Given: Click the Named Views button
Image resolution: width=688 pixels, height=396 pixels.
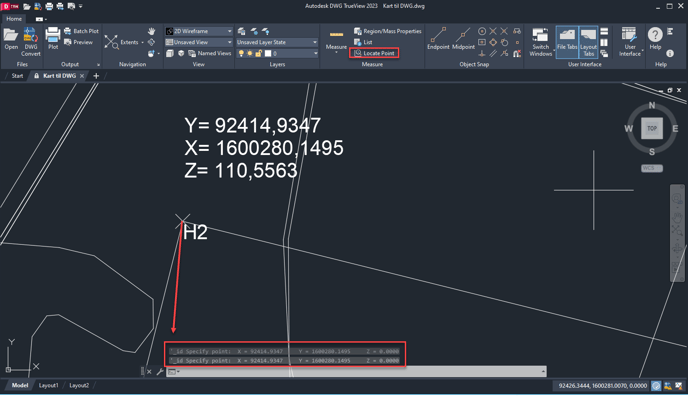Looking at the screenshot, I should [x=210, y=53].
